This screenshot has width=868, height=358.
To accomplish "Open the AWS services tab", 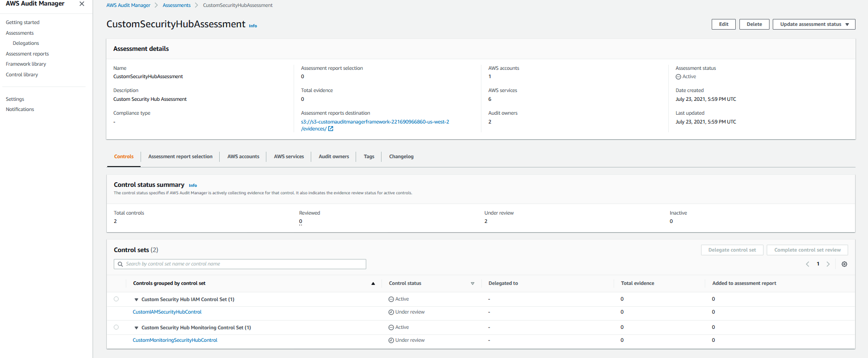I will coord(289,157).
